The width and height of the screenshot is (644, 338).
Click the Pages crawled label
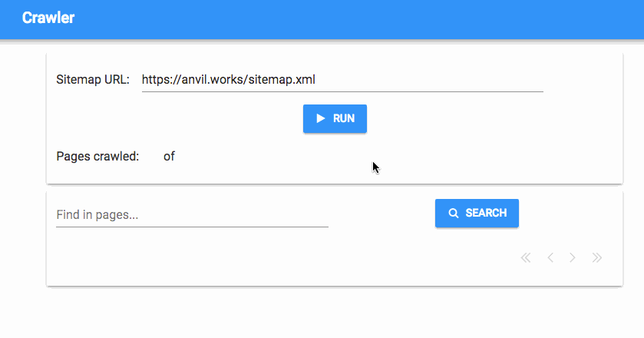click(97, 156)
